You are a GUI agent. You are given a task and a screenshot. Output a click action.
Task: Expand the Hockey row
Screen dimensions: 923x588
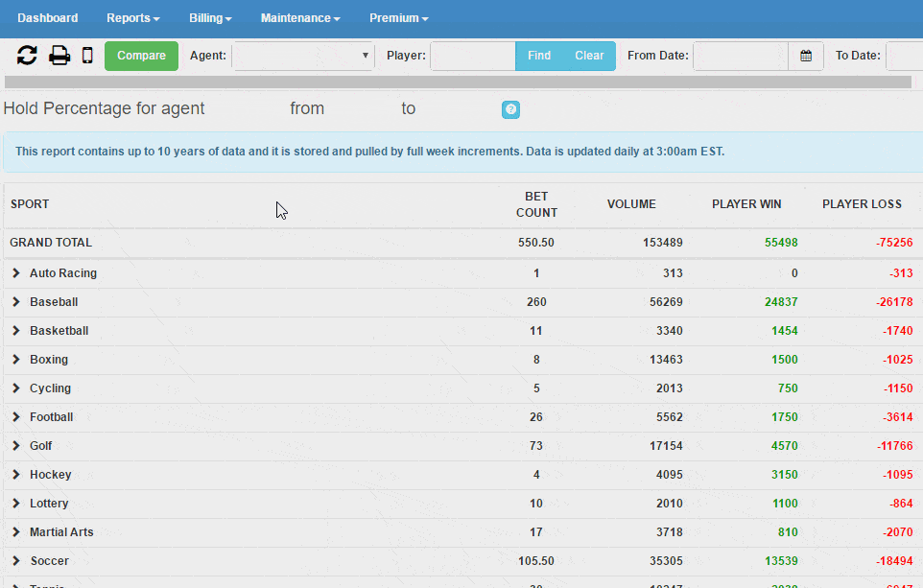coord(16,475)
